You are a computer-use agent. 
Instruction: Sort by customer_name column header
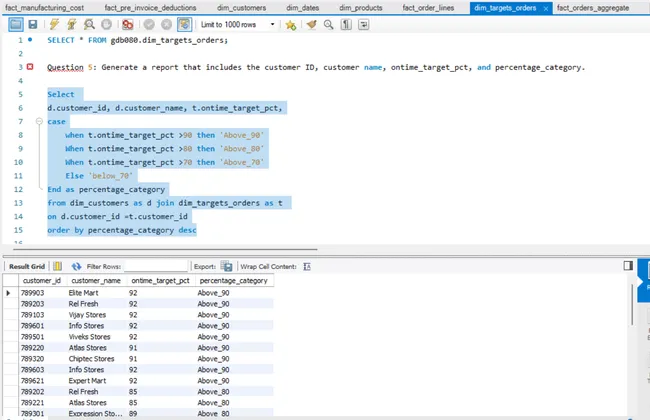[x=96, y=281]
